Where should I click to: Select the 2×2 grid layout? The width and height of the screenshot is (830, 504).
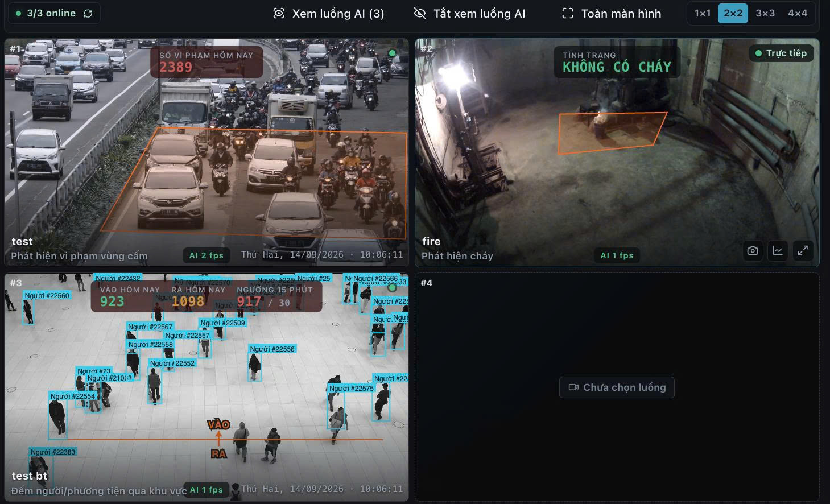coord(733,13)
